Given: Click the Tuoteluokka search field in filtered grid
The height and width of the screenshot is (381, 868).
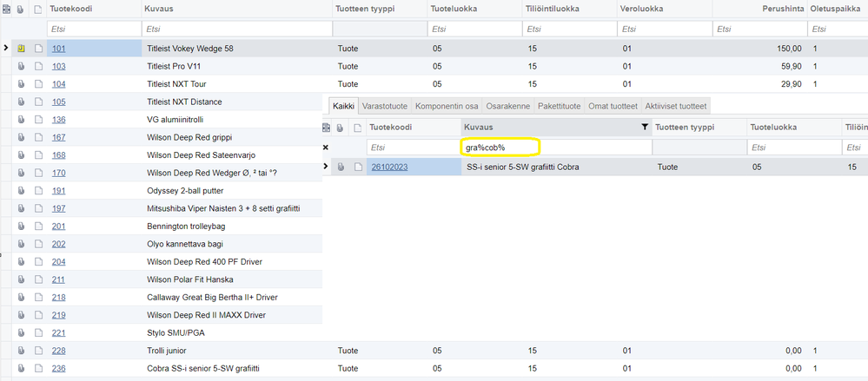Looking at the screenshot, I should pyautogui.click(x=794, y=148).
